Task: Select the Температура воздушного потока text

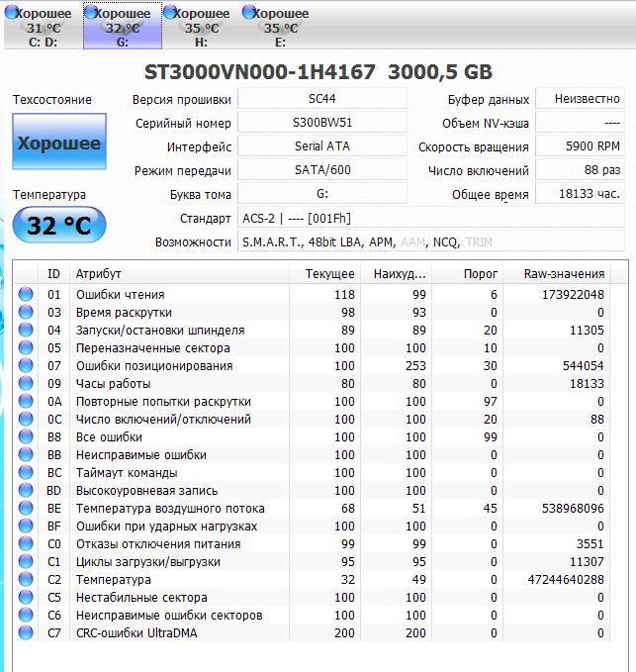Action: point(170,509)
